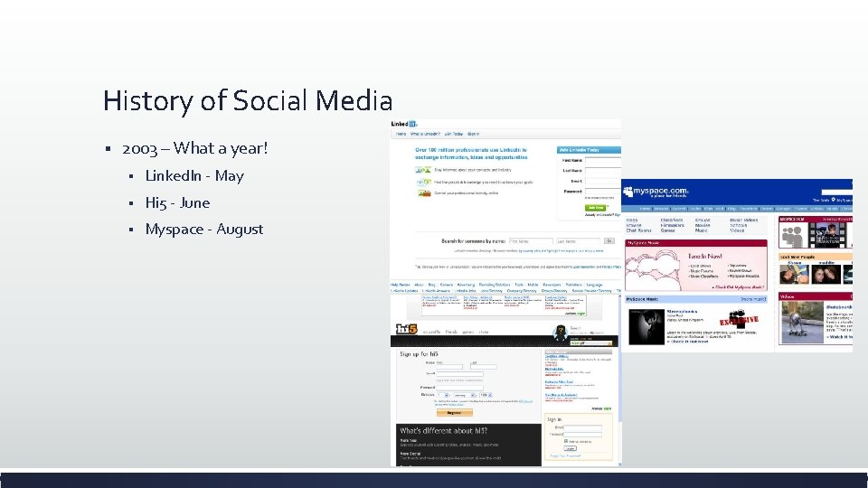Select the 'Hi5 - June' bullet
Image resolution: width=868 pixels, height=488 pixels.
point(177,202)
